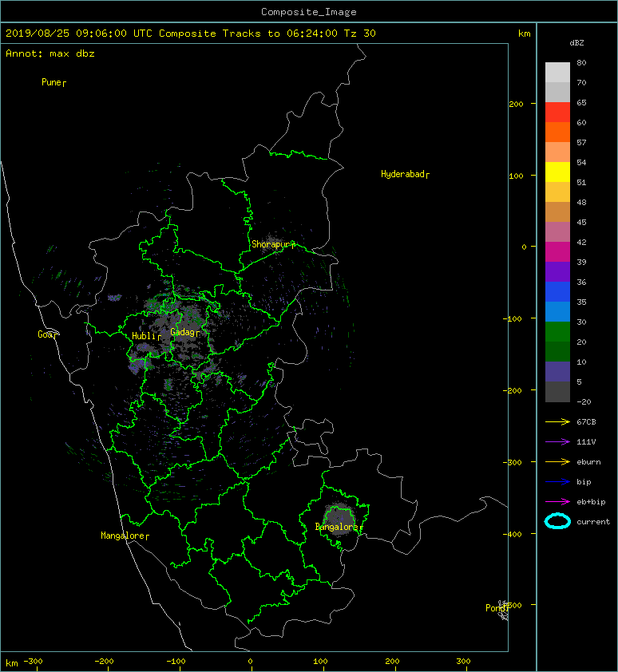Screen dimensions: 618x672
Task: Click the 300 mark on horizontal axis
Action: (464, 662)
